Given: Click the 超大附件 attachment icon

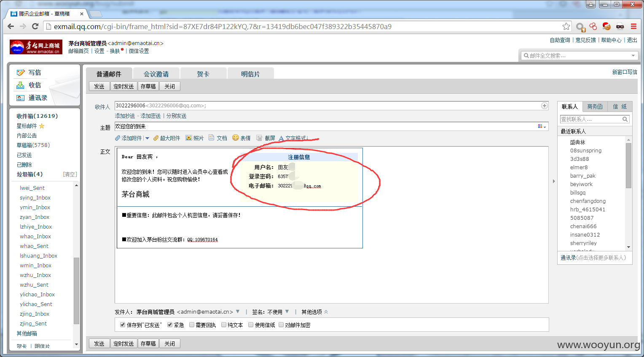Looking at the screenshot, I should (x=156, y=138).
